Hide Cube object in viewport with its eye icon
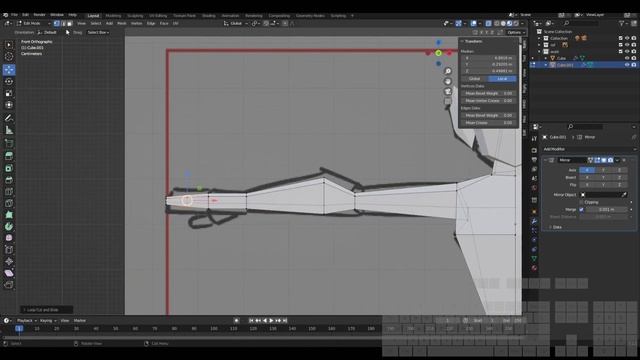640x360 pixels. (627, 58)
